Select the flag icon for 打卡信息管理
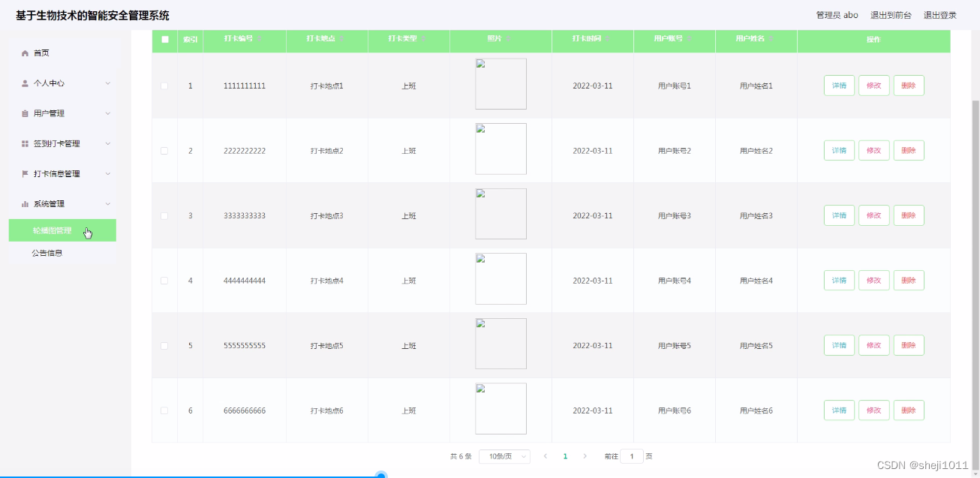This screenshot has height=478, width=980. (x=24, y=173)
